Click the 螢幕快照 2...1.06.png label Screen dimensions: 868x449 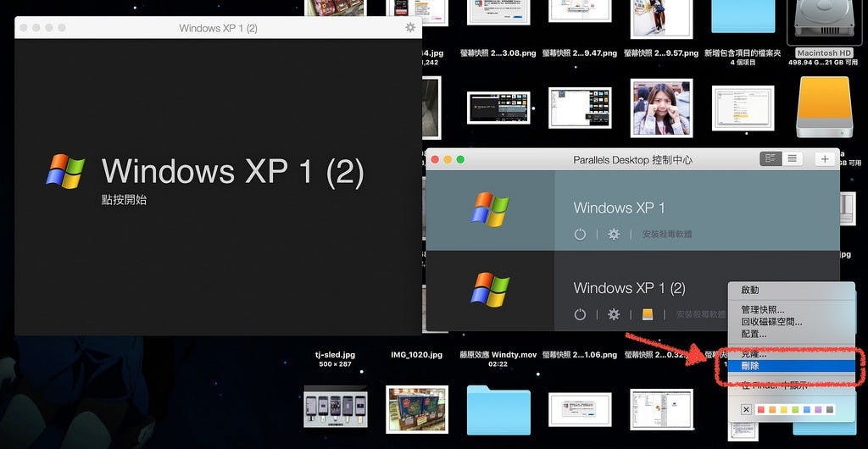point(580,355)
